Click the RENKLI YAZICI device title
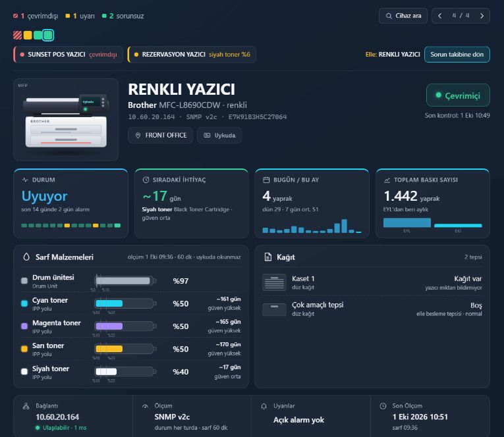 click(181, 90)
